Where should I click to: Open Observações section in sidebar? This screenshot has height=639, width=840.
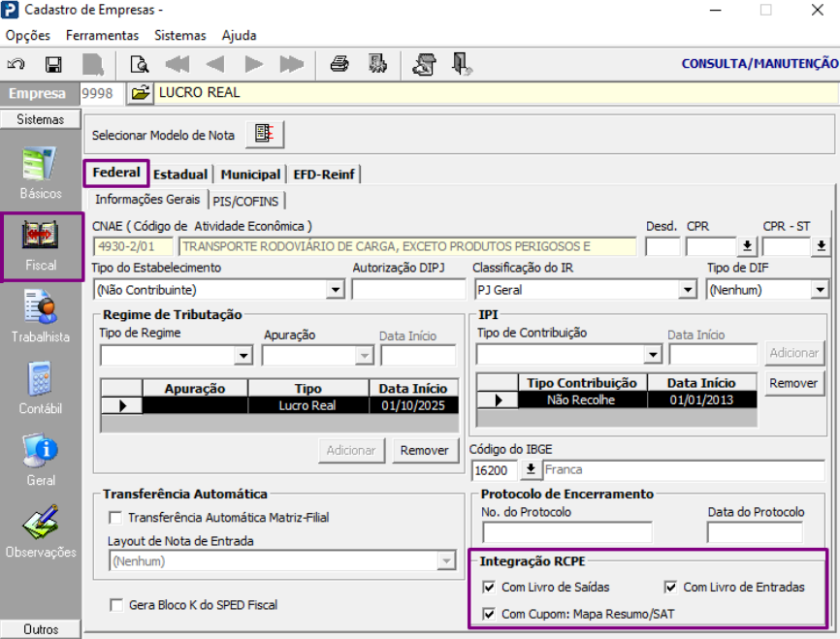pyautogui.click(x=41, y=532)
